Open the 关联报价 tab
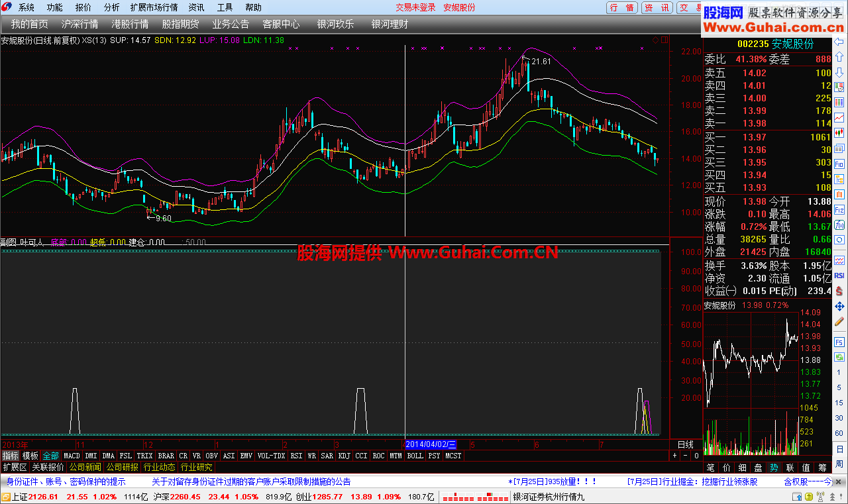This screenshot has width=848, height=504. pos(48,467)
